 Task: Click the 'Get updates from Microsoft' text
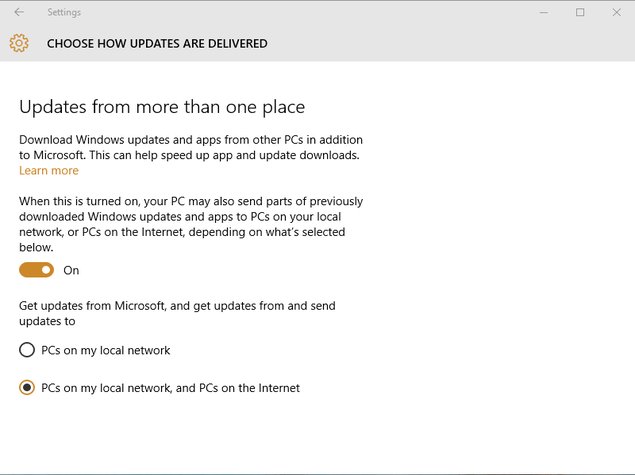177,313
